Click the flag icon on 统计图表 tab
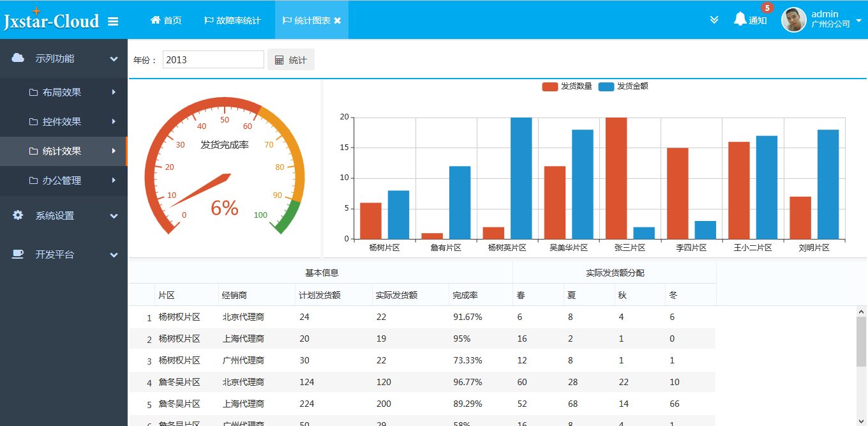The width and height of the screenshot is (868, 426). tap(287, 20)
